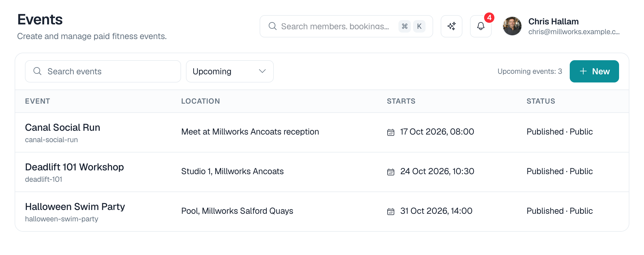Focus the Search members, bookings field

(346, 26)
